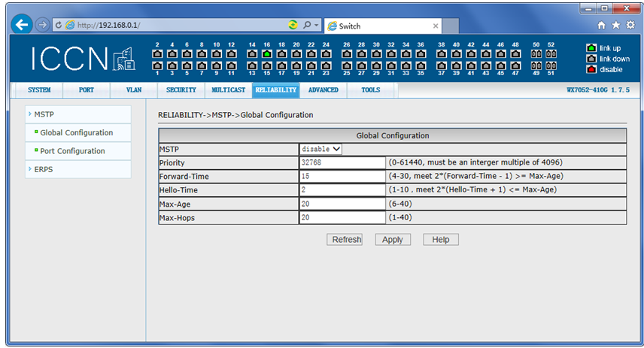Image resolution: width=644 pixels, height=348 pixels.
Task: Collapse the MSTP sidebar section
Action: [x=44, y=114]
